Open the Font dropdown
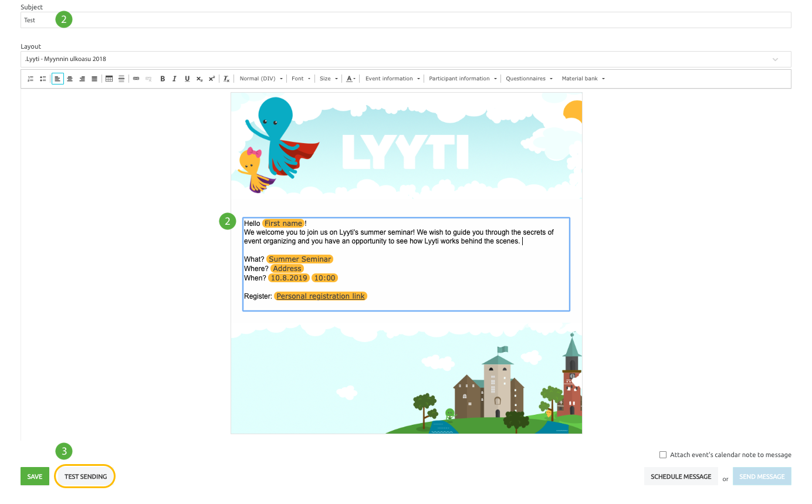The image size is (812, 504). coord(301,79)
